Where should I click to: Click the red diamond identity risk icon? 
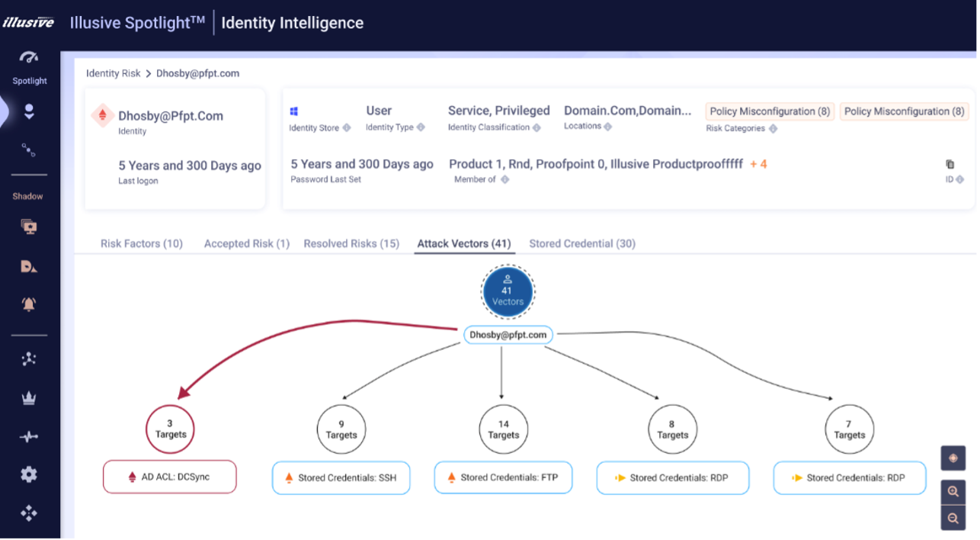102,116
